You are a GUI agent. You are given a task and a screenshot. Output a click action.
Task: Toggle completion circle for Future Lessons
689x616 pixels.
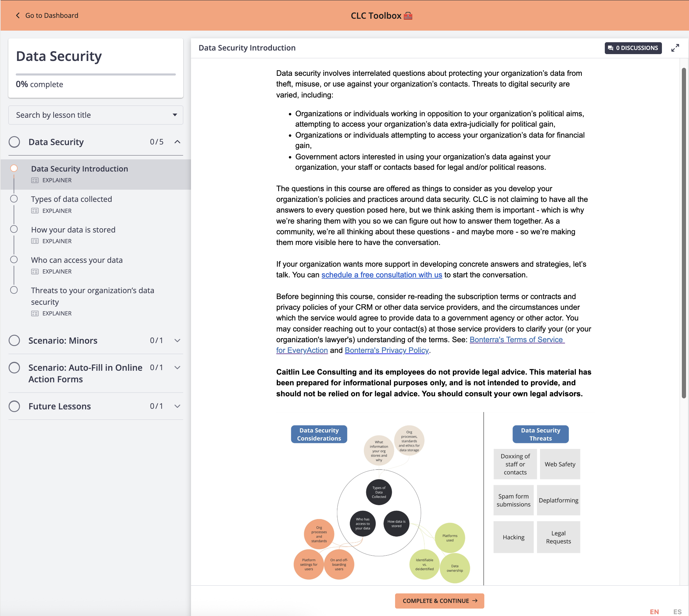(14, 406)
